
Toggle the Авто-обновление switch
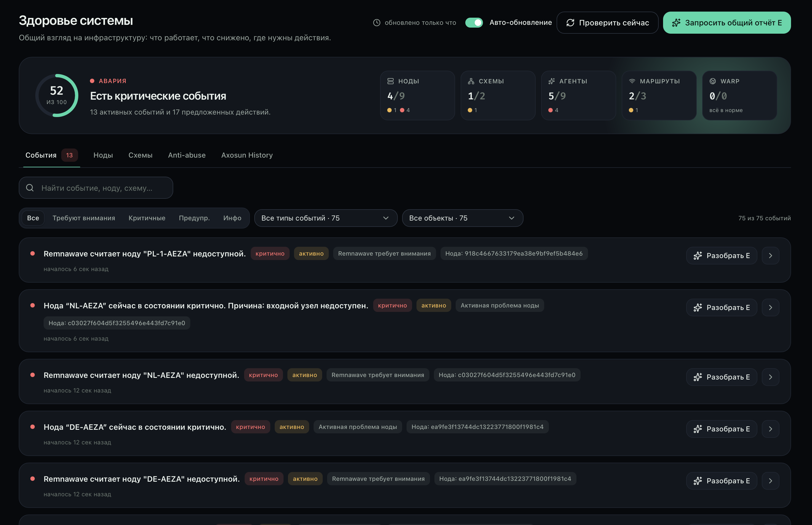(474, 23)
